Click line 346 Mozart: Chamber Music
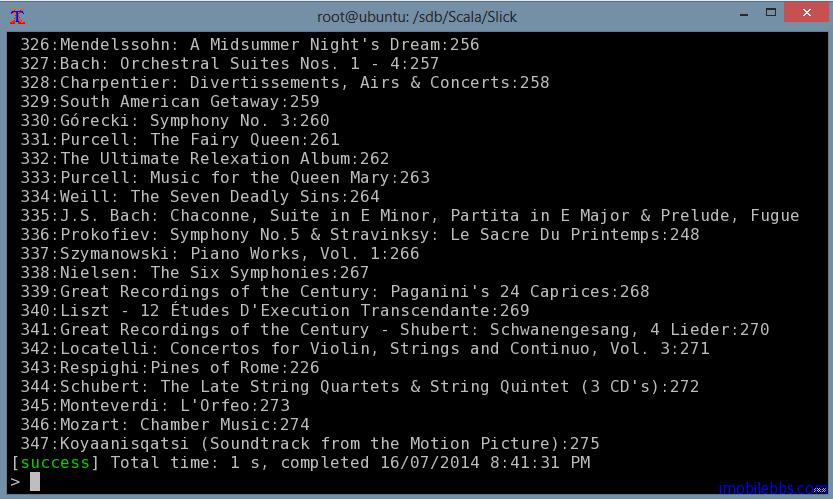This screenshot has height=499, width=833. coord(165,425)
